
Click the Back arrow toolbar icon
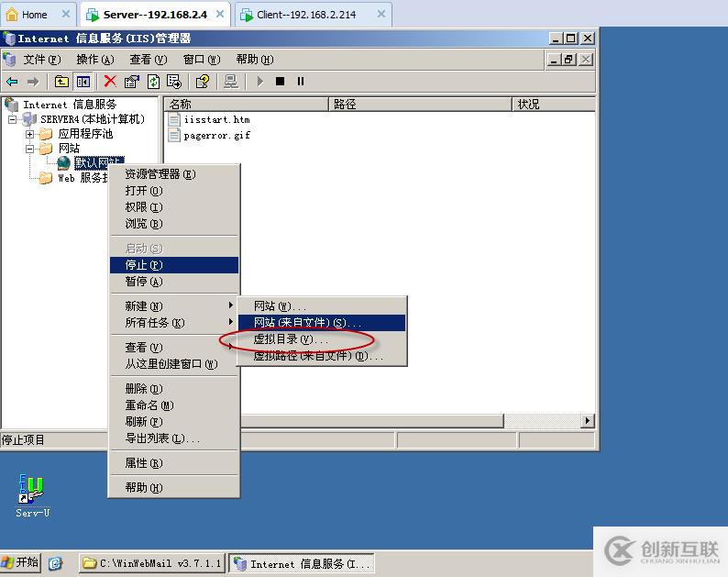12,82
